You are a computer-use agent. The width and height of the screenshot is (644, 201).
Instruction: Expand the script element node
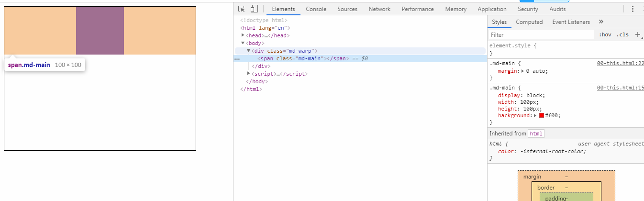point(249,74)
